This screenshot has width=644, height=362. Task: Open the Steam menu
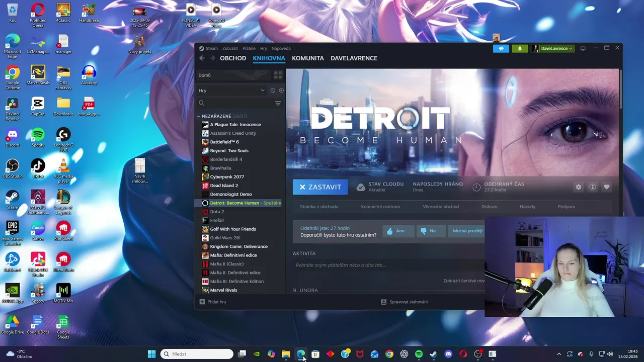coord(208,49)
